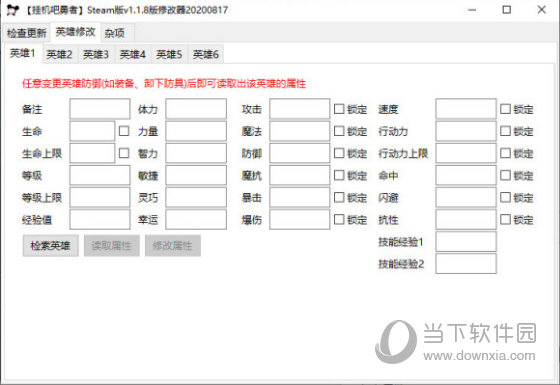
Task: Focus the 力量 input field
Action: pyautogui.click(x=196, y=131)
